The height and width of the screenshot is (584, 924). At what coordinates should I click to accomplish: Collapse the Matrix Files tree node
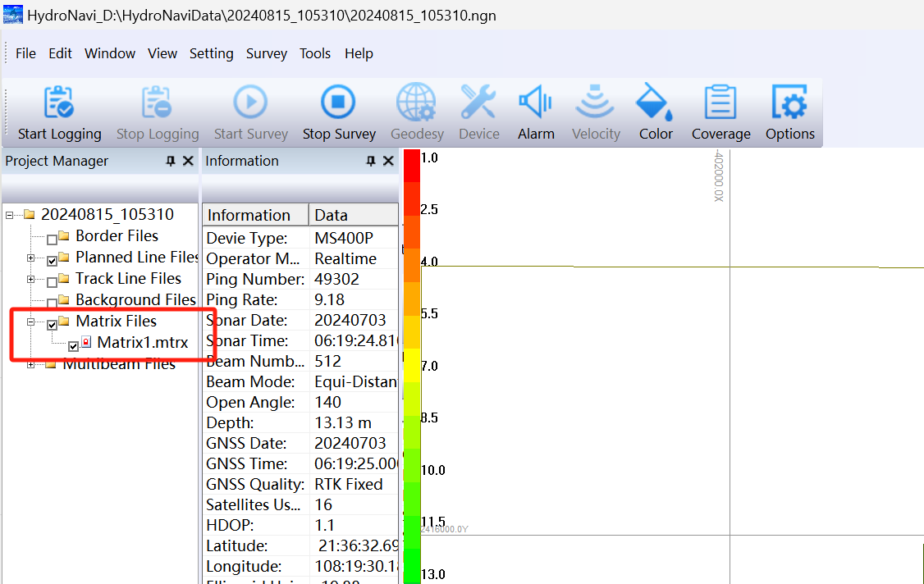coord(31,322)
